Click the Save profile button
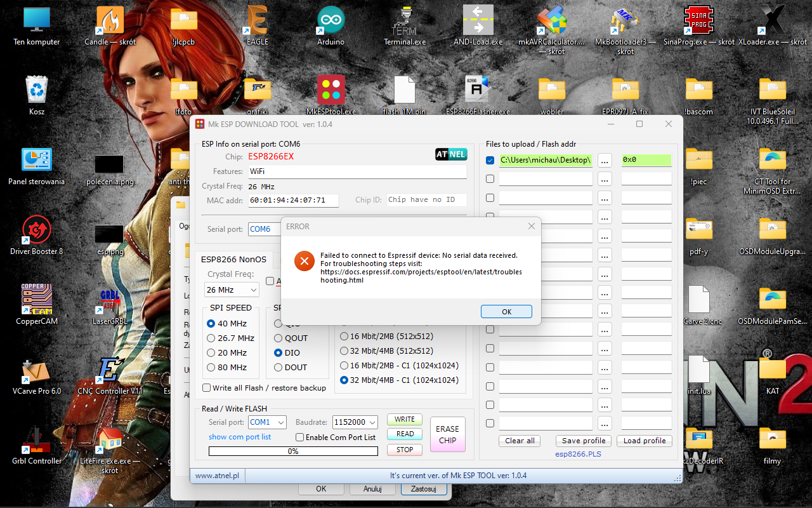This screenshot has width=812, height=508. (x=584, y=441)
